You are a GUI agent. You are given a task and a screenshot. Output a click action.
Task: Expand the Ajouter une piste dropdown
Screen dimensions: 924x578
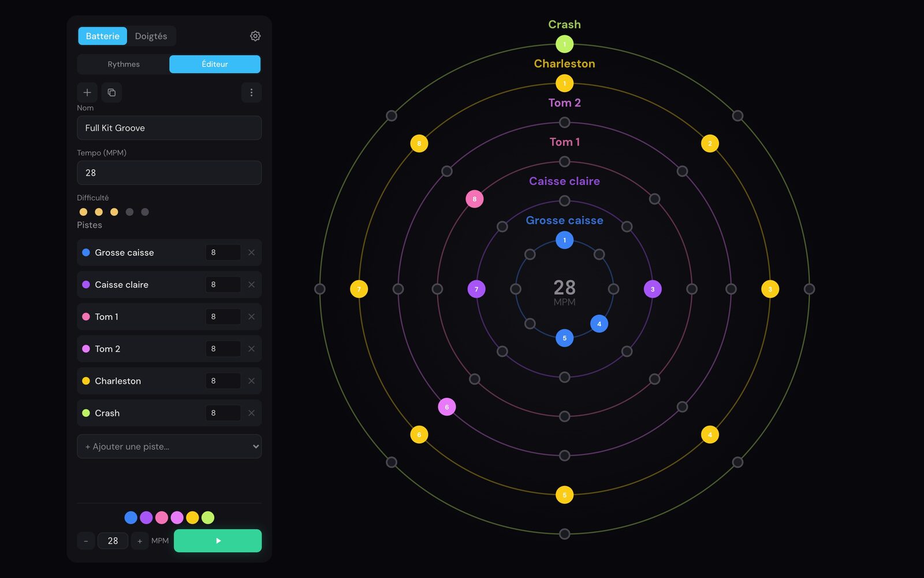169,446
